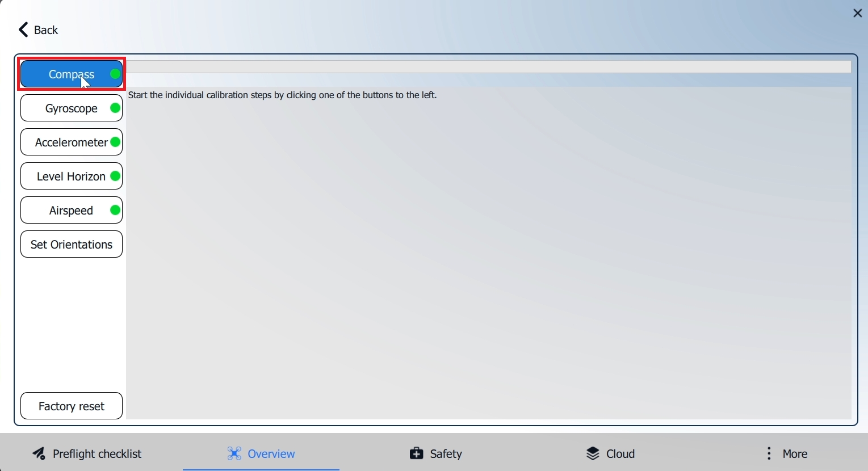This screenshot has width=868, height=471.
Task: Open Preflight checklist via paper plane icon
Action: pyautogui.click(x=39, y=454)
